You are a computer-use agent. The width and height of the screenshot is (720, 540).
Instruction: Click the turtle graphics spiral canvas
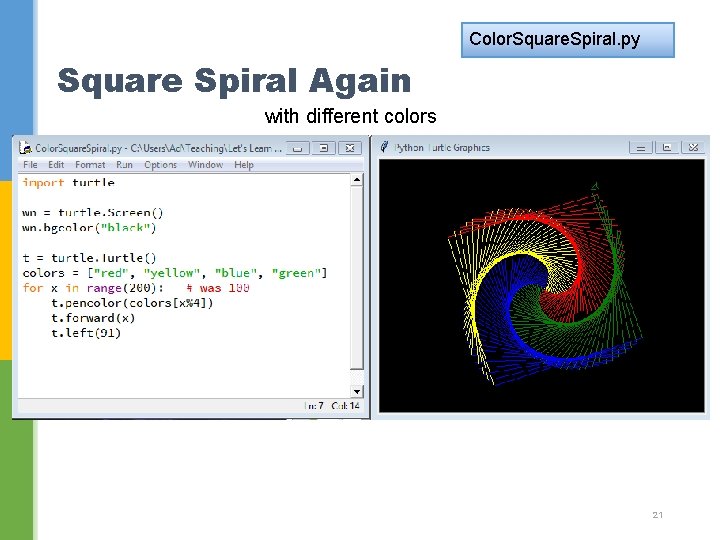[x=541, y=286]
